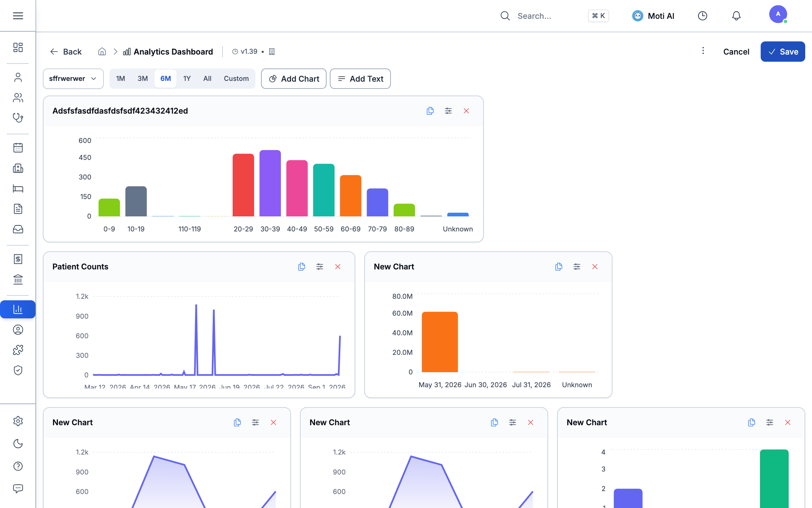Image resolution: width=812 pixels, height=508 pixels.
Task: Select the 1M time range
Action: pyautogui.click(x=121, y=79)
